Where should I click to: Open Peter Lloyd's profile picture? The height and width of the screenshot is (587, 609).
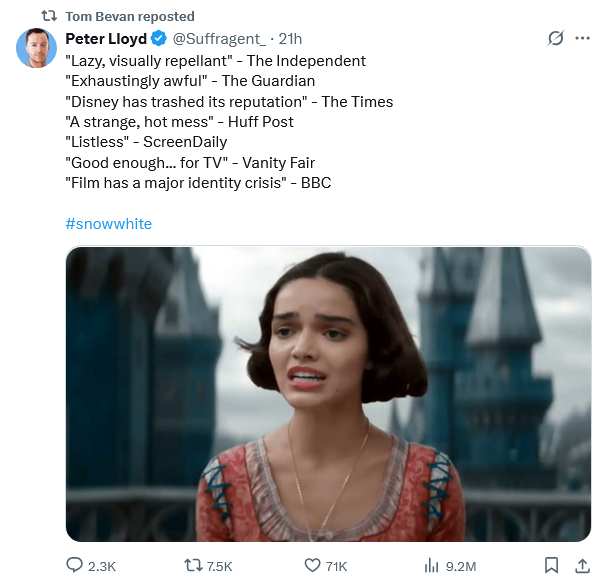click(36, 48)
